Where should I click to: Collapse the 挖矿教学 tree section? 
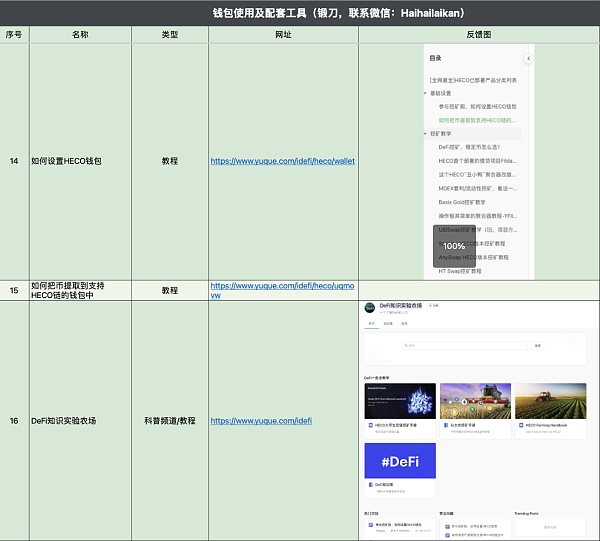(425, 133)
